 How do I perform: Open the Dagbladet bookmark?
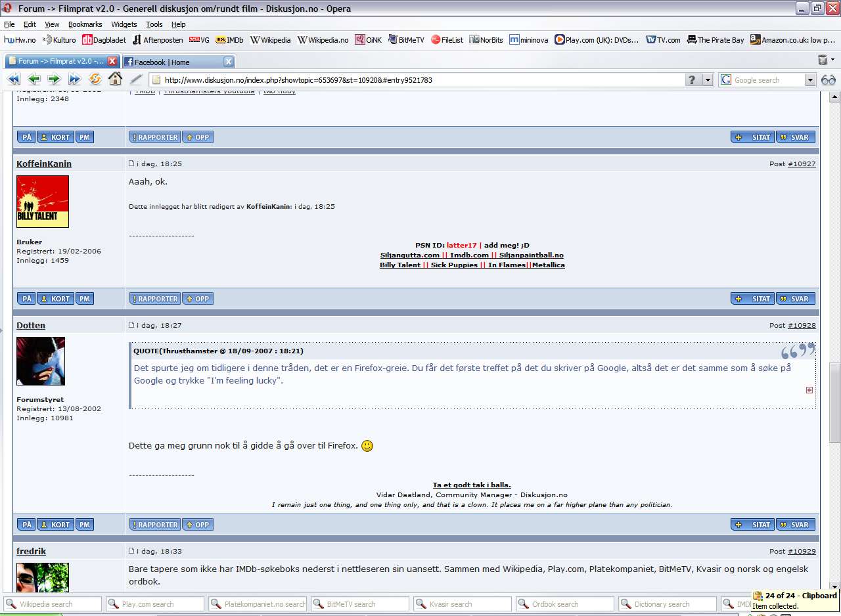104,39
